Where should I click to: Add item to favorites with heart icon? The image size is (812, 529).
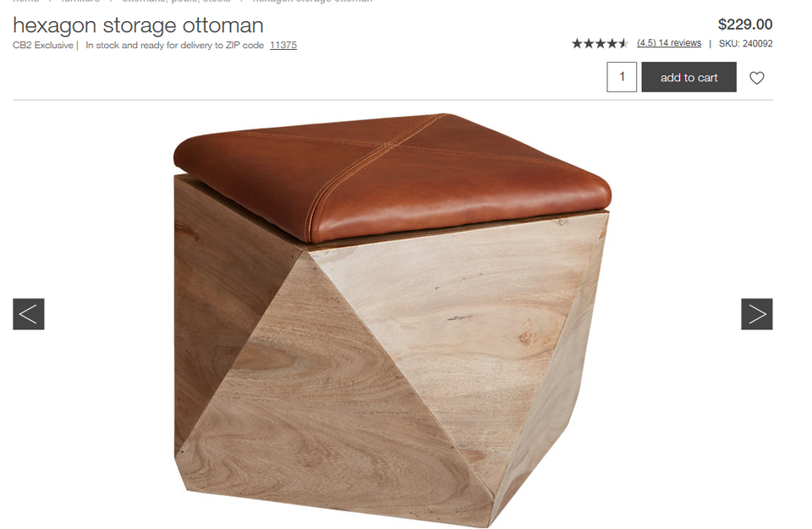[x=756, y=78]
